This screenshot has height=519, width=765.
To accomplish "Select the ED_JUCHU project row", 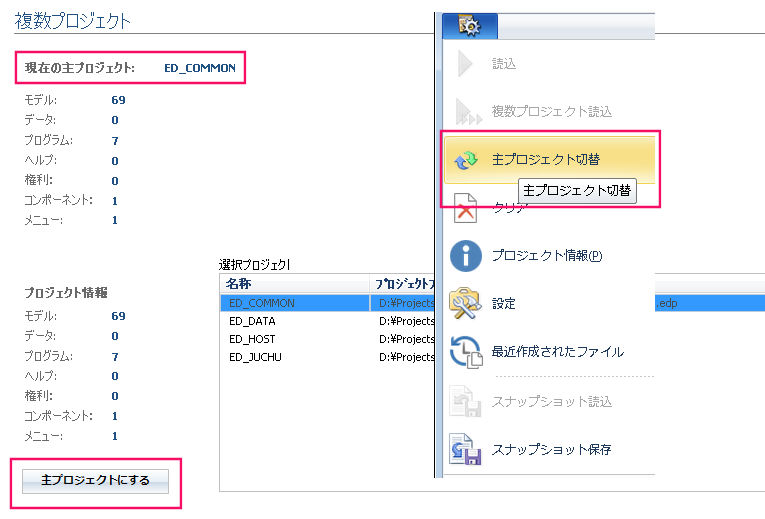I will click(x=327, y=357).
